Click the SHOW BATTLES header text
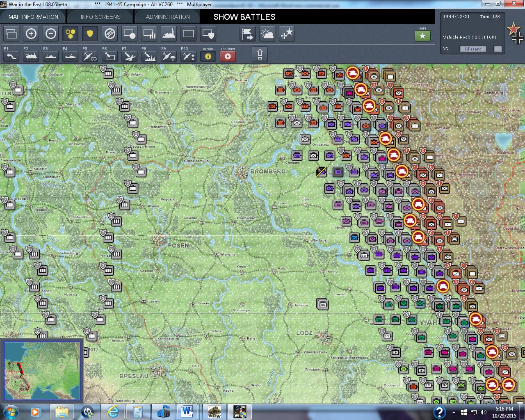The height and width of the screenshot is (420, 525). 244,17
